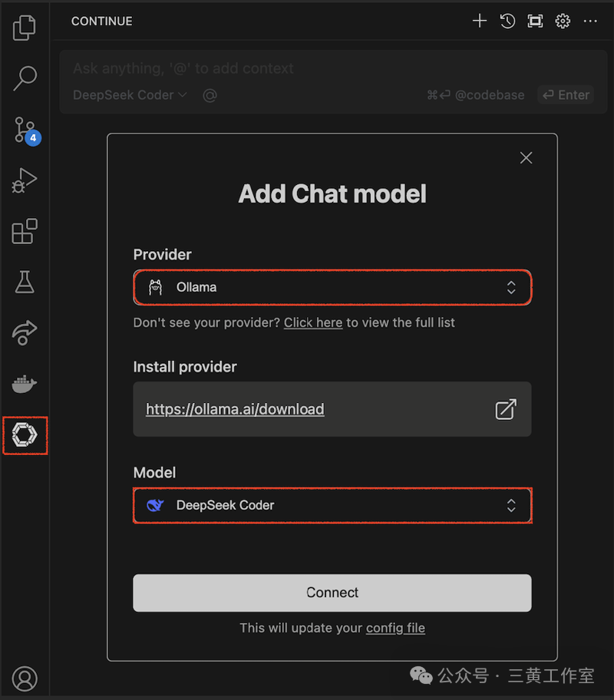Follow the 'Click here' provider list link
Screen dimensions: 614x700
pos(313,322)
